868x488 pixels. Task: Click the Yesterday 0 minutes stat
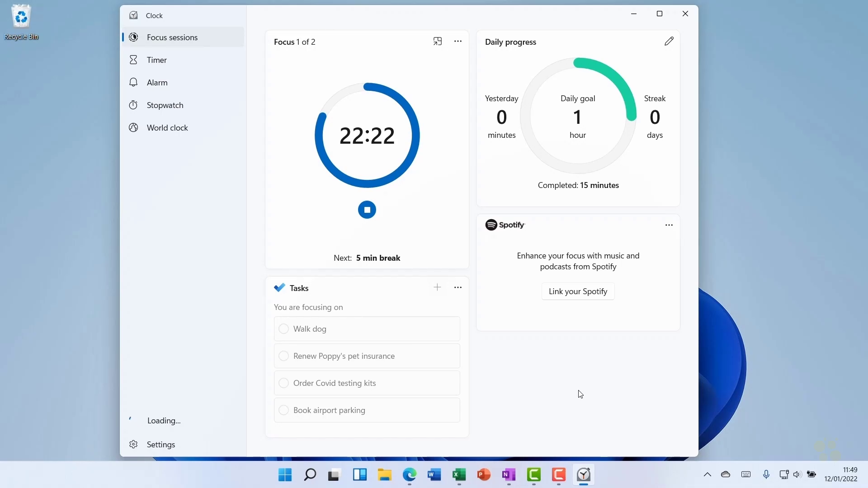point(501,117)
